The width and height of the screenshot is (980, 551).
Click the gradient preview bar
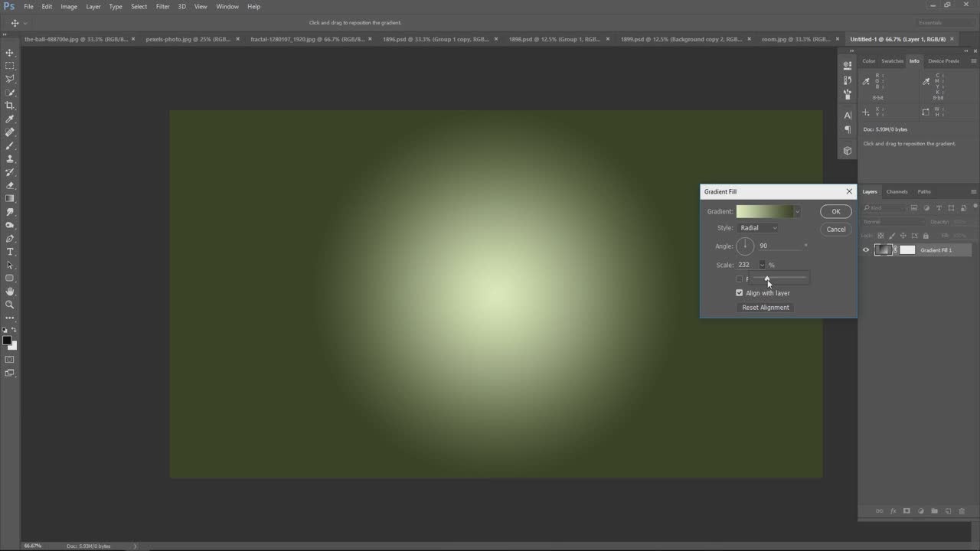tap(765, 212)
